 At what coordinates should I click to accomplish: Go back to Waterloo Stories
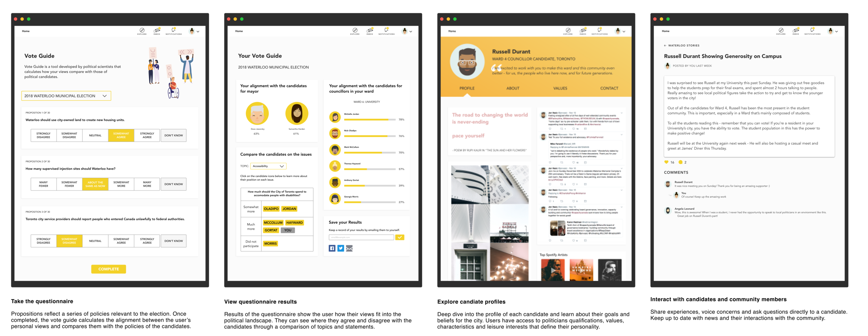tap(682, 45)
